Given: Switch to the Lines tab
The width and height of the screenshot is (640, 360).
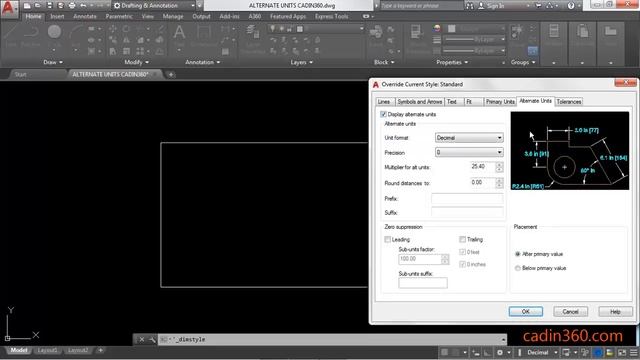Looking at the screenshot, I should tap(384, 102).
